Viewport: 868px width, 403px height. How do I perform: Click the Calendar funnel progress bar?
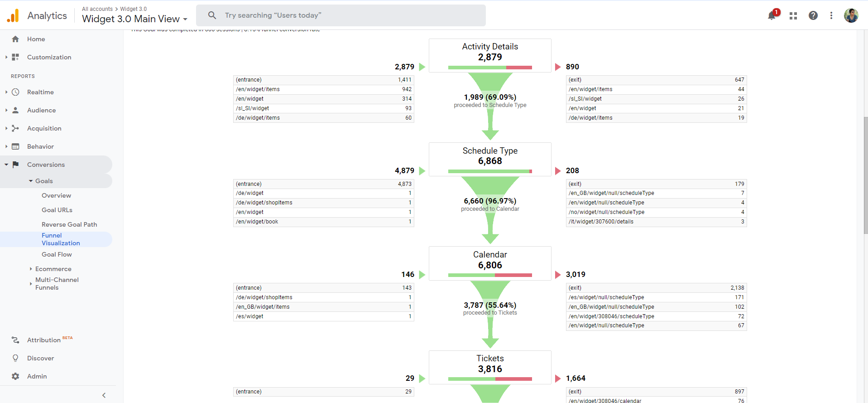pos(490,275)
